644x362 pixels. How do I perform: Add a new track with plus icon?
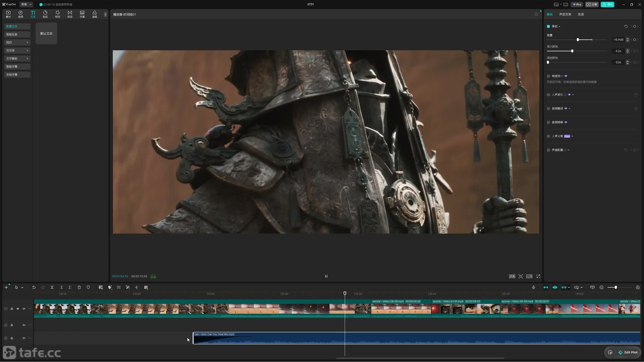pos(6,287)
